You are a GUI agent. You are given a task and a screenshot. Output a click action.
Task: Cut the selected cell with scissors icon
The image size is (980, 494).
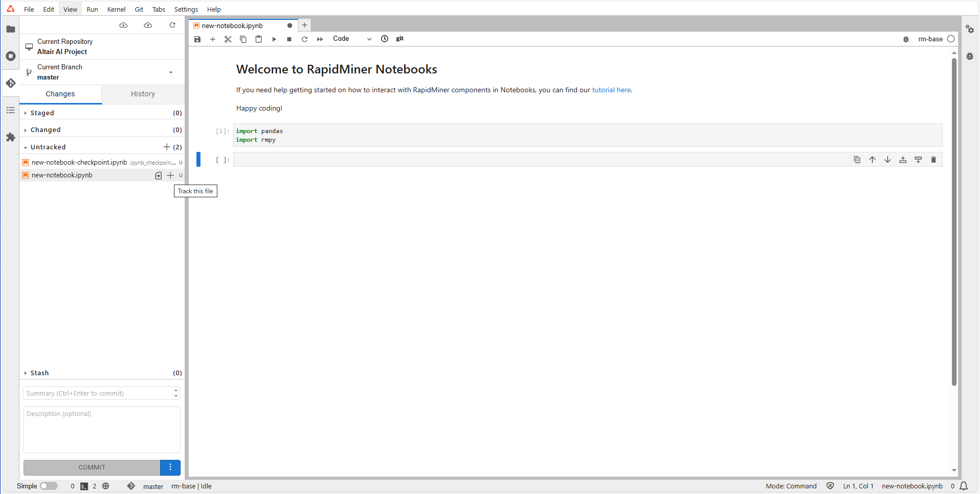click(228, 39)
